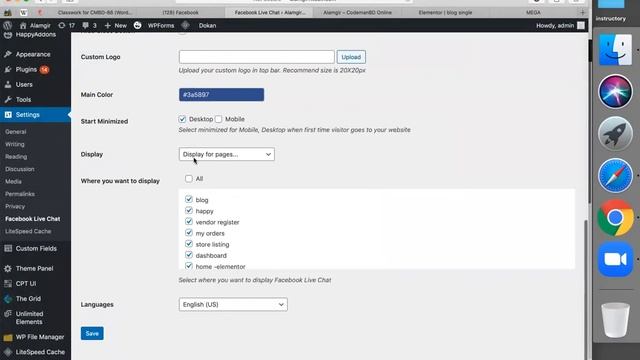Open Writing settings link

tap(15, 144)
